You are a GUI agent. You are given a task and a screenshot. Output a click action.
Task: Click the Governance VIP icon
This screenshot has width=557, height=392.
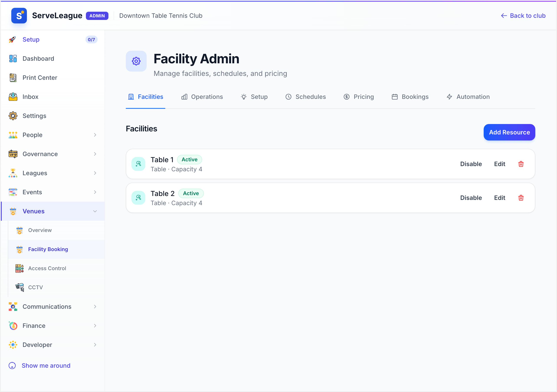[x=13, y=154]
